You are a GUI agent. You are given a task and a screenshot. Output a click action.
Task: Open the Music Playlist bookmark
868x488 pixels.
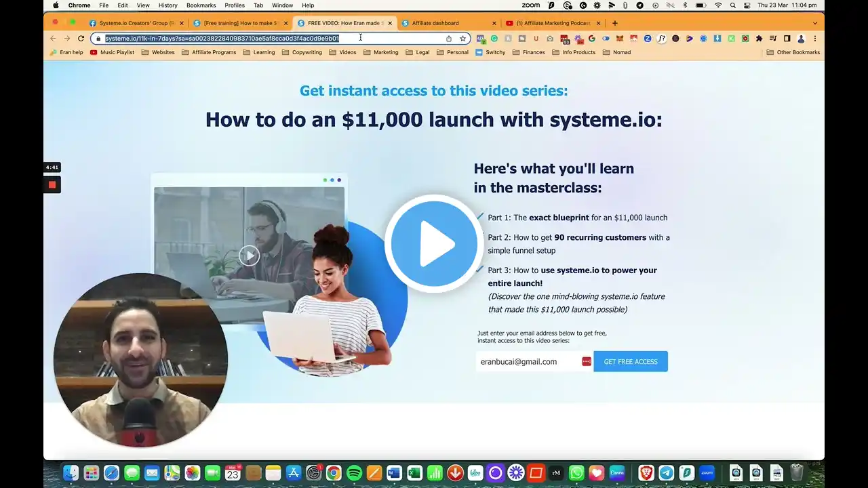click(x=112, y=52)
